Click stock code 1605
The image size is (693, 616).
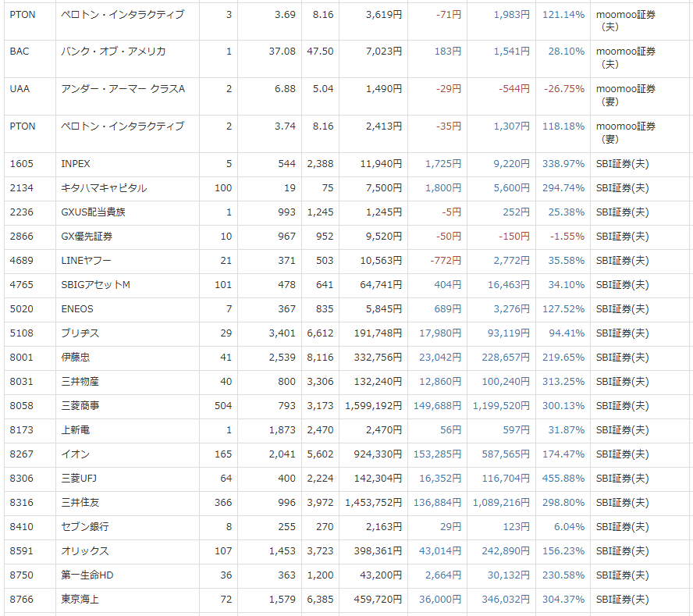[21, 164]
